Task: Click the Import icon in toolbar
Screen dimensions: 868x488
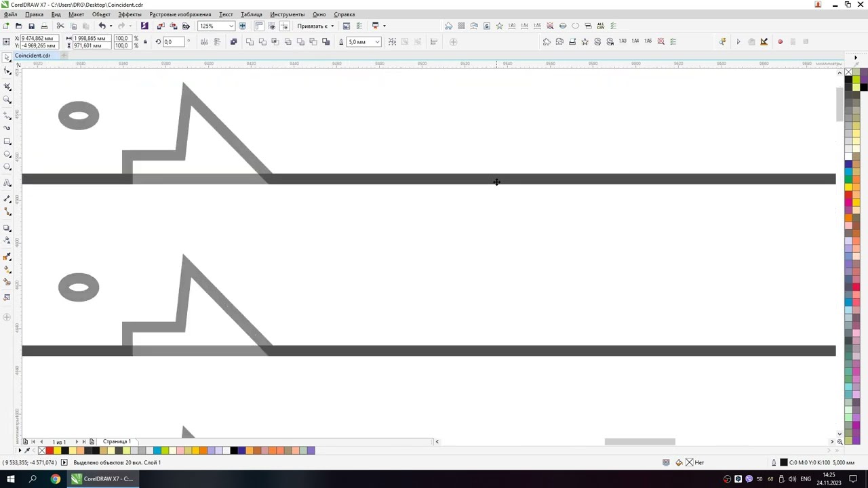Action: coord(161,26)
